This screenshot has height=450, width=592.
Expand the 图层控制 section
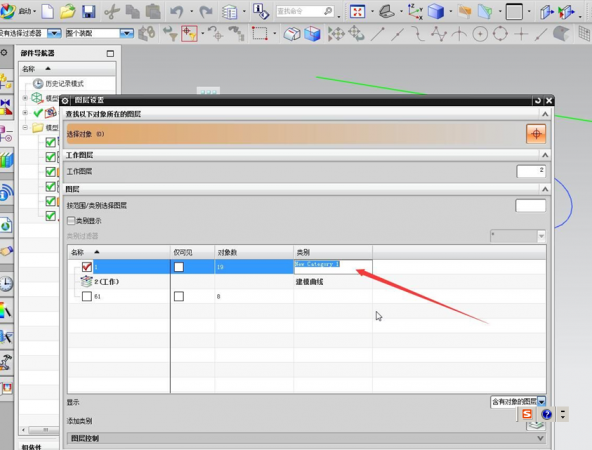click(540, 438)
